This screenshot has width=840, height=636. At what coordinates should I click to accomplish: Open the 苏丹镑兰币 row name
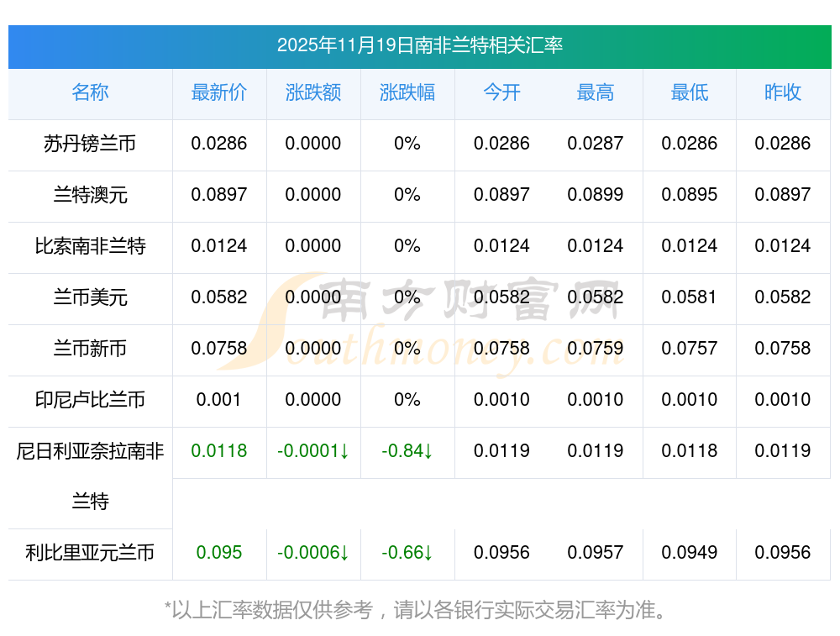[x=90, y=144]
